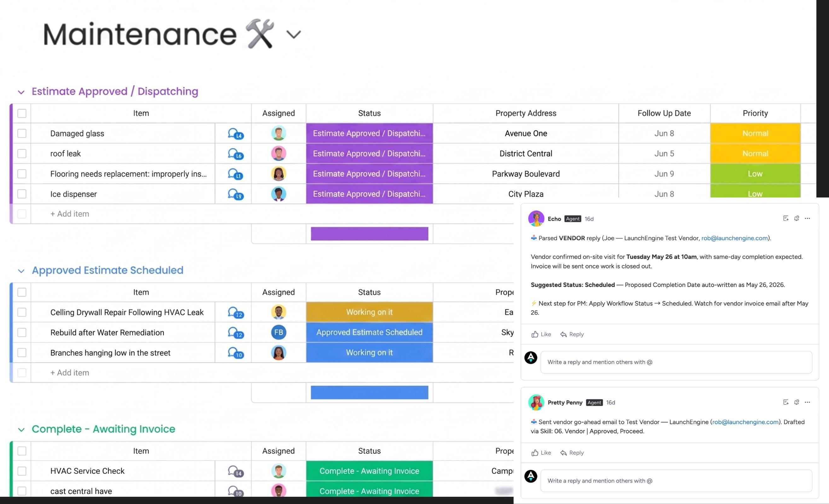Select all items in Complete - Awaiting Invoice group
Screen dimensions: 829x504
[22, 451]
